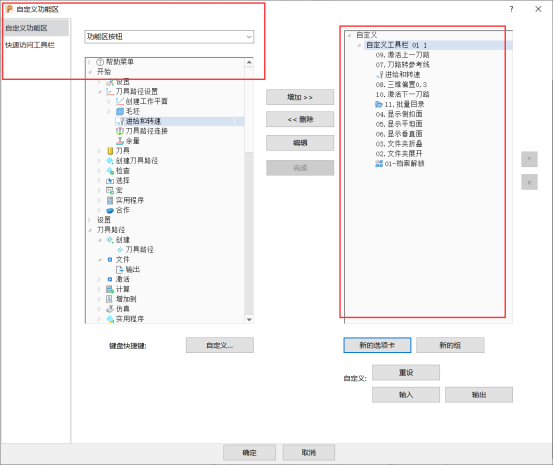Click keyboard shortcut 自定义... button
The height and width of the screenshot is (466, 554).
tap(220, 345)
